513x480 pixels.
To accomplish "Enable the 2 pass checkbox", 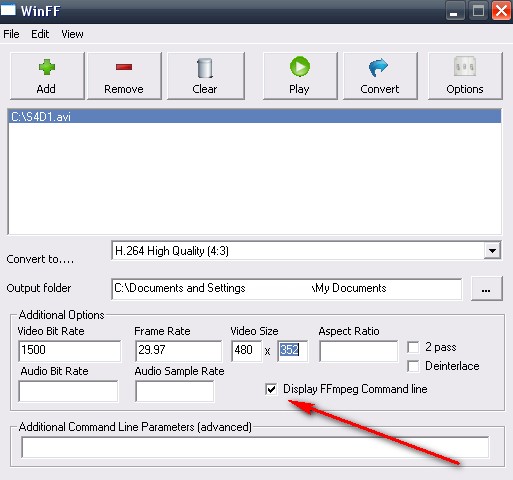I will [x=413, y=347].
